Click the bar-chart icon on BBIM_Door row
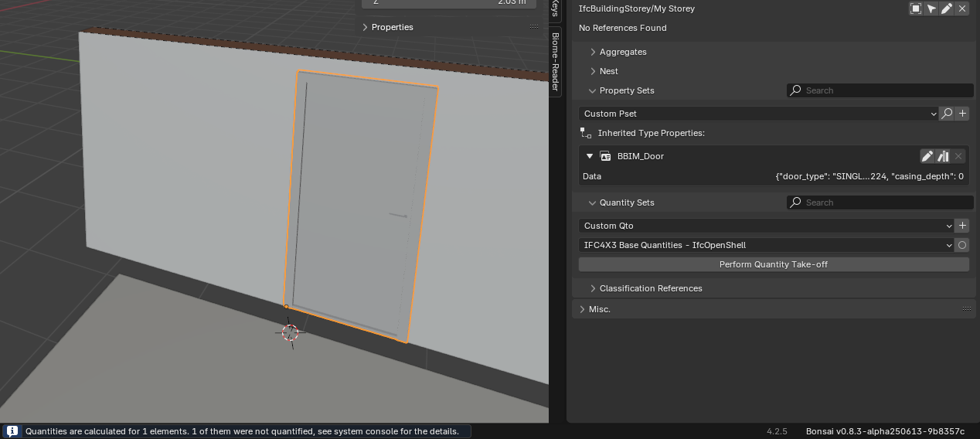Image resolution: width=980 pixels, height=439 pixels. tap(943, 156)
